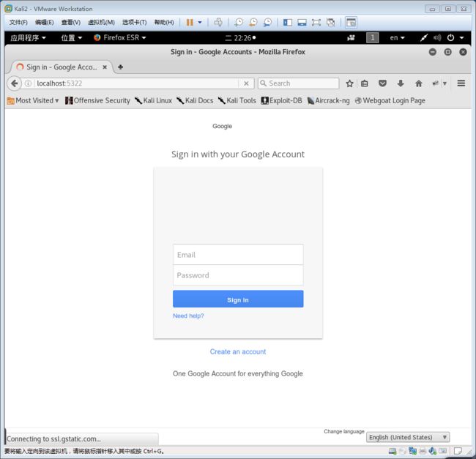The width and height of the screenshot is (476, 459).
Task: Revert to the previous VMware snapshot
Action: 253,23
